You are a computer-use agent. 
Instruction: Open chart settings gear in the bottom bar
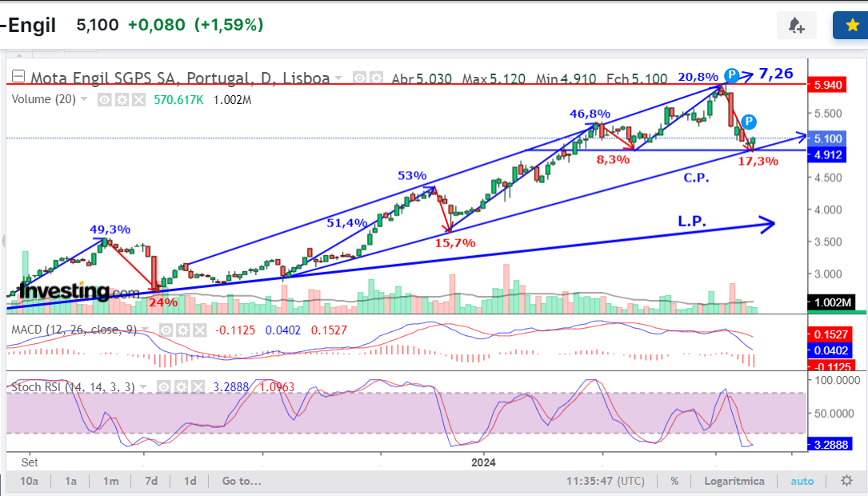coord(846,481)
